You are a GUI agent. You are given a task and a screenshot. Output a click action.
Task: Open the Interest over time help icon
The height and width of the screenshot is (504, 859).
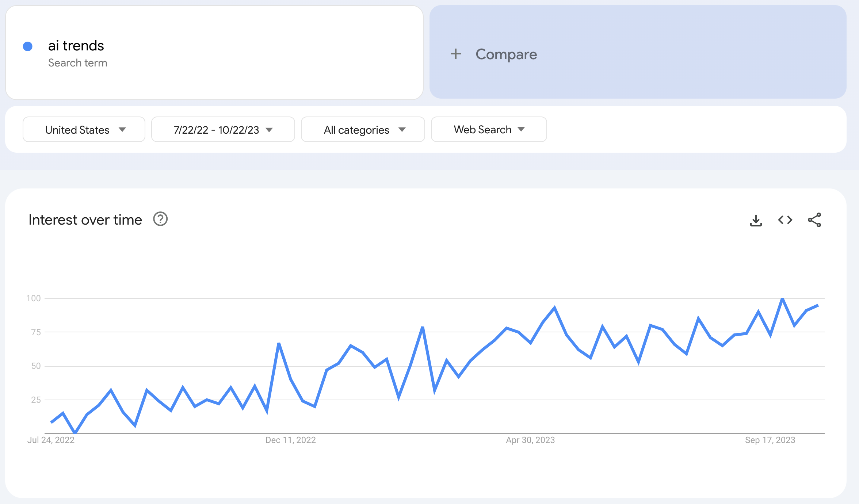coord(160,219)
